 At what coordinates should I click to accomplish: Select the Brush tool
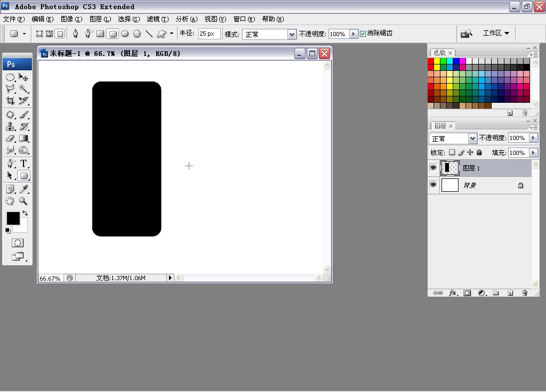click(x=23, y=115)
